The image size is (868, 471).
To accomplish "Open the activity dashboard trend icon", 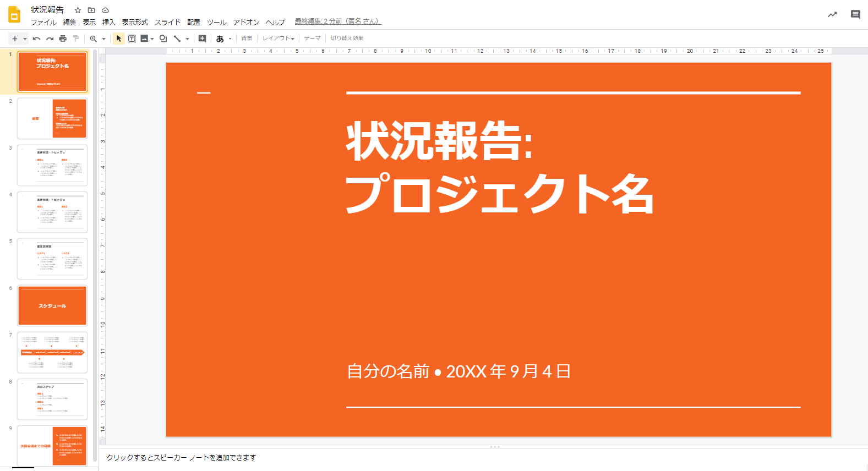I will pyautogui.click(x=832, y=15).
